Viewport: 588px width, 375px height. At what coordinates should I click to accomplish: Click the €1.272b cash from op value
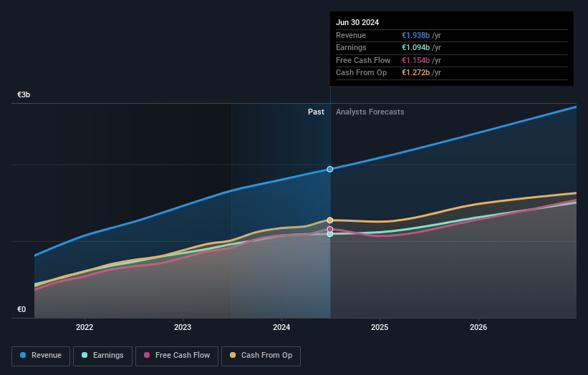pos(415,73)
